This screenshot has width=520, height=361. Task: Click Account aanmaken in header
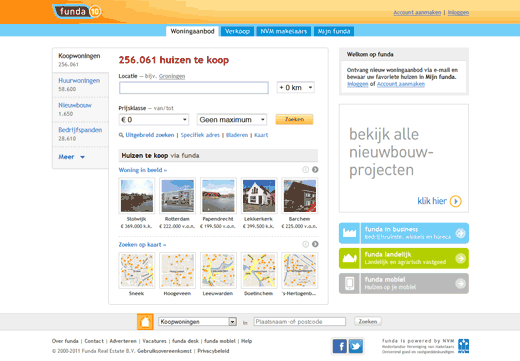coord(417,12)
